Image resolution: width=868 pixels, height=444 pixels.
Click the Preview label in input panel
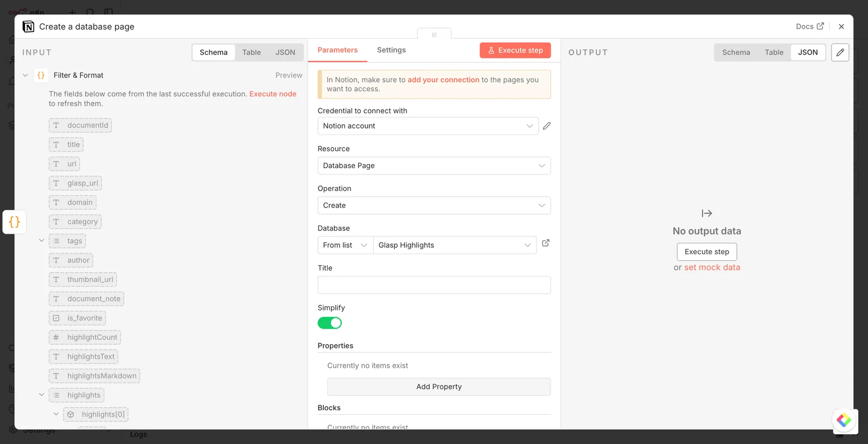[289, 75]
